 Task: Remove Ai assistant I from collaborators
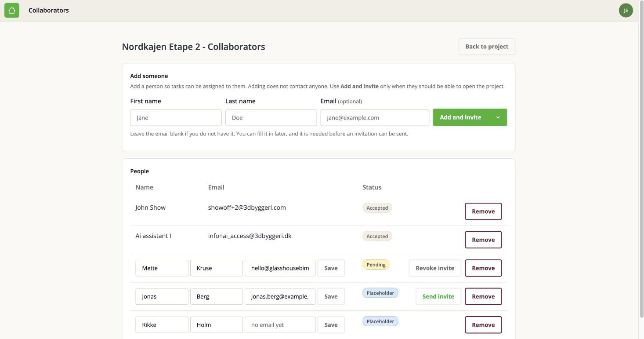[483, 240]
